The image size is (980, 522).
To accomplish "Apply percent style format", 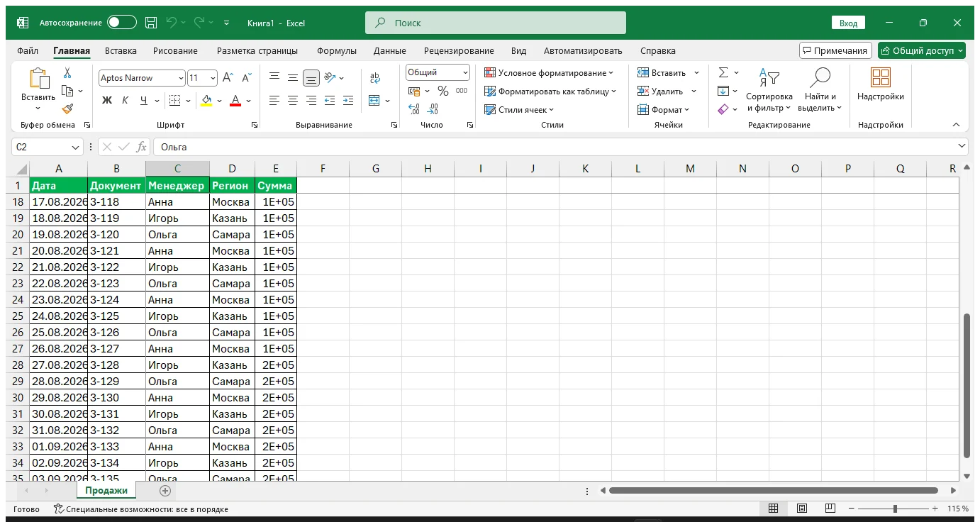I will click(x=443, y=91).
